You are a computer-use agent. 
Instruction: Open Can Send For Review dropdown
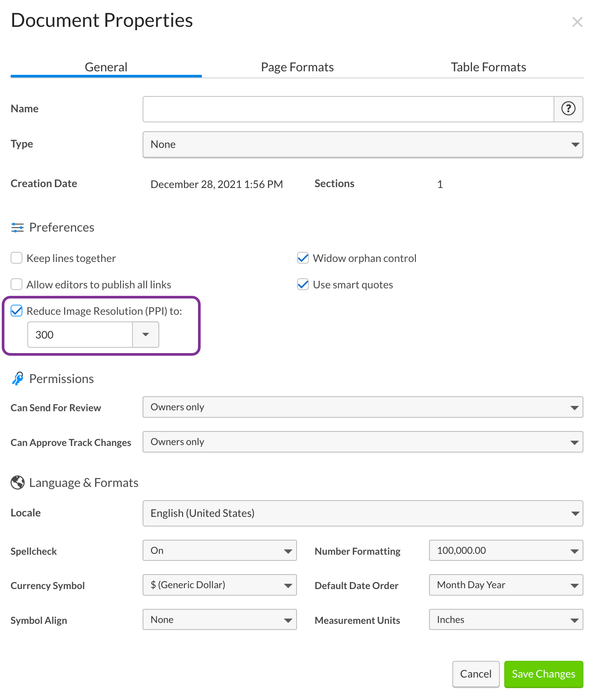[363, 407]
